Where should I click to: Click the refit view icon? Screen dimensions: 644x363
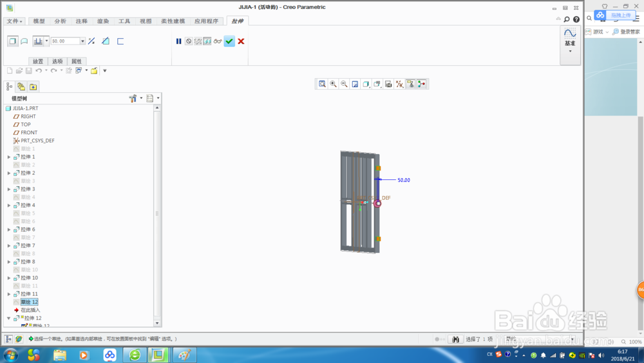click(x=323, y=84)
